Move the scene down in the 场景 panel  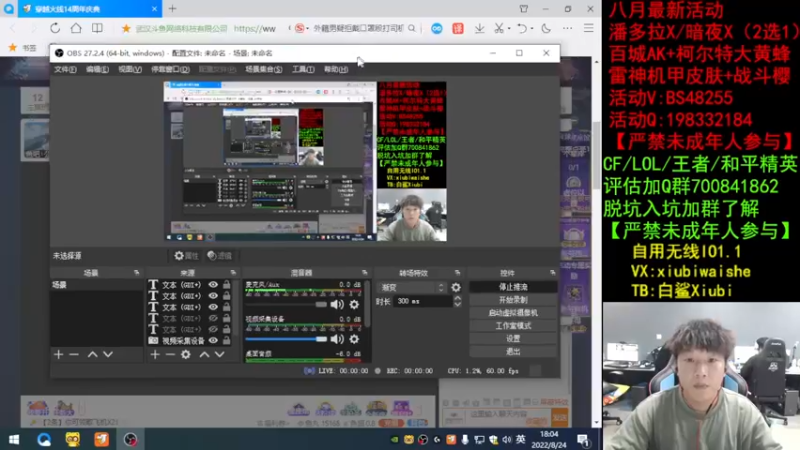[x=108, y=354]
